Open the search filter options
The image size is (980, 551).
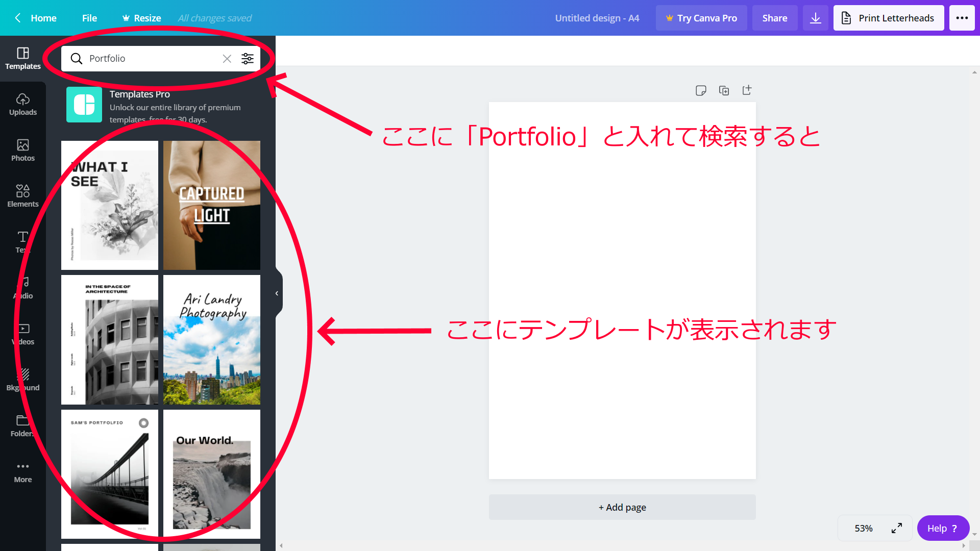point(248,59)
